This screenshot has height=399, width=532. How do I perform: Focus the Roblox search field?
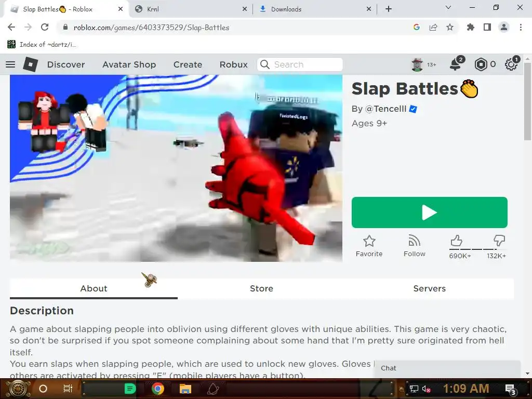(300, 64)
